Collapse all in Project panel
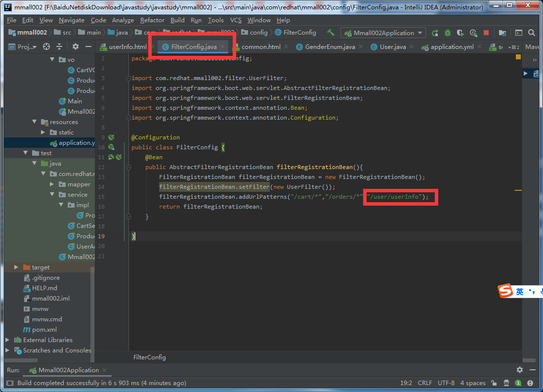The image size is (543, 392). 59,46
